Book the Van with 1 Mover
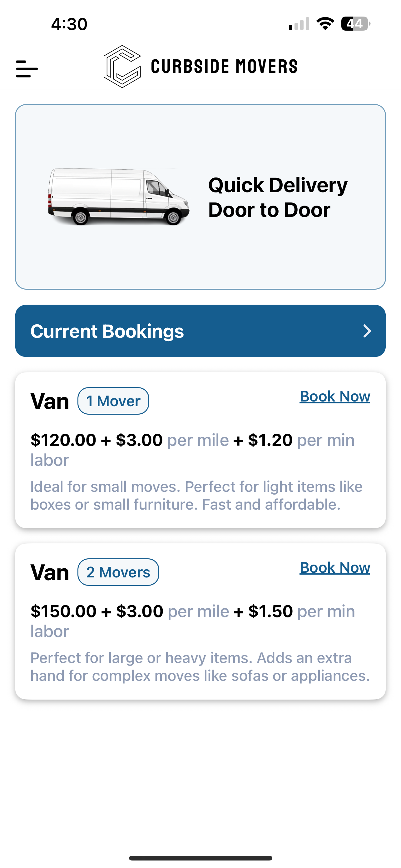401x868 pixels. click(335, 396)
